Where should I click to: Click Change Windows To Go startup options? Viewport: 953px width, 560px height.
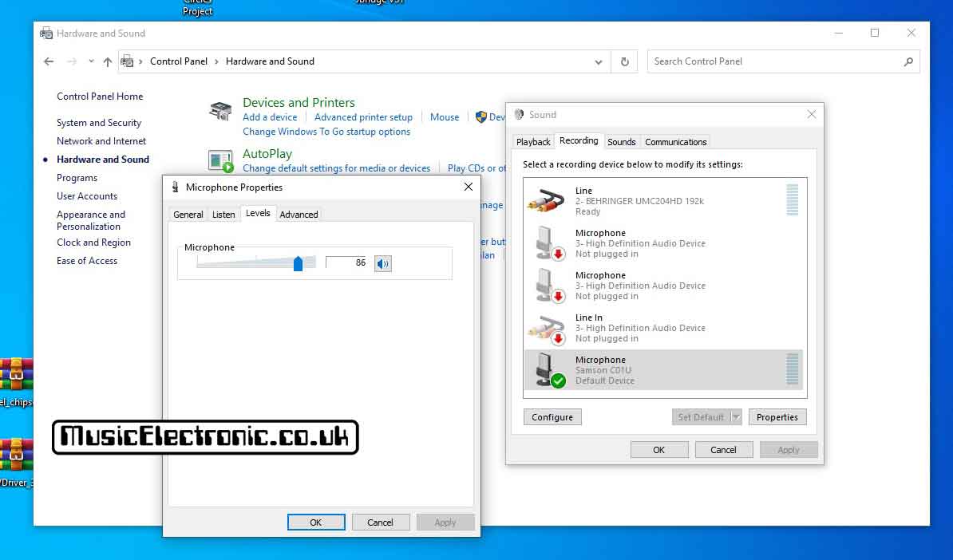(x=326, y=132)
